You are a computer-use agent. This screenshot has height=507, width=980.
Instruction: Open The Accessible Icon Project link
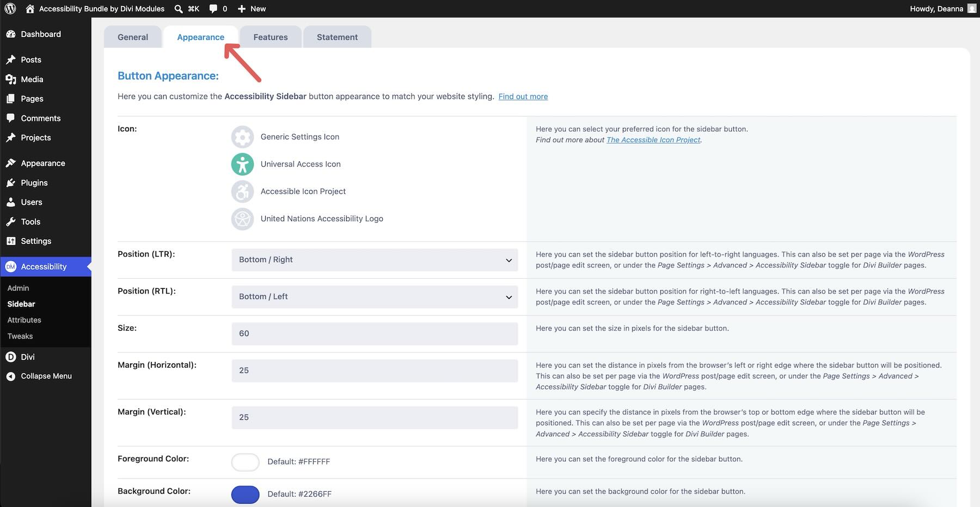point(653,140)
